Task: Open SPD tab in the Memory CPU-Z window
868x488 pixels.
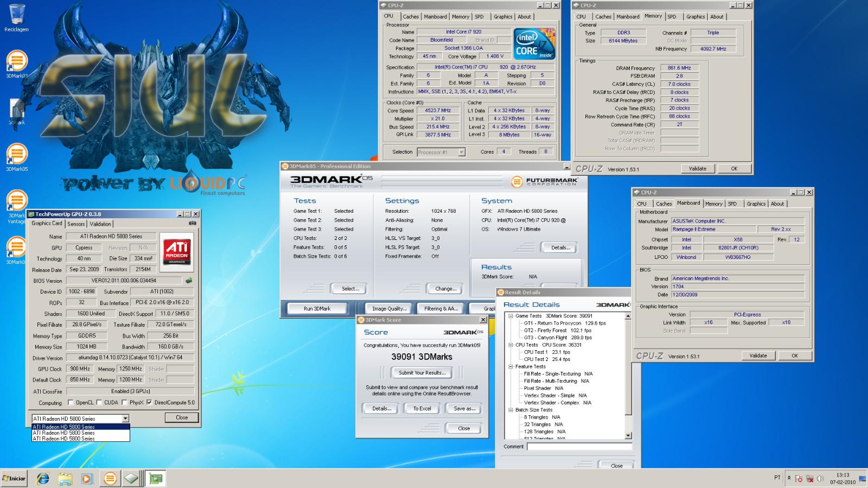Action: [672, 17]
